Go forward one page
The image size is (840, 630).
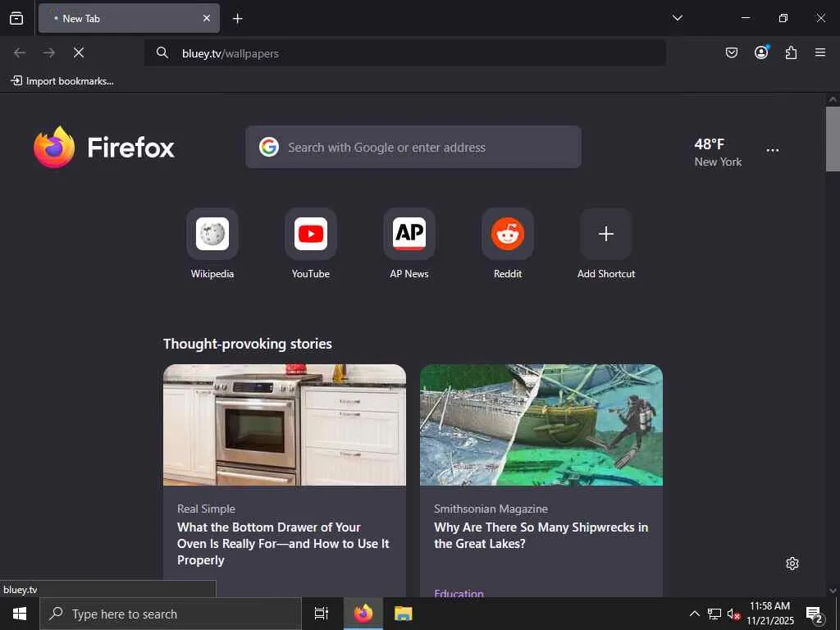point(49,52)
